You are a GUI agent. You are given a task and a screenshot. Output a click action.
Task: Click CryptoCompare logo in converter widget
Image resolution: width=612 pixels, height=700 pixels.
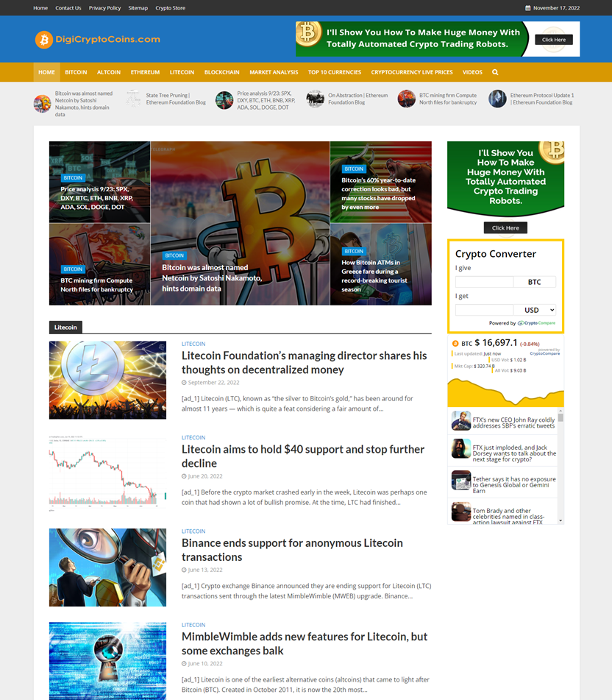[537, 323]
